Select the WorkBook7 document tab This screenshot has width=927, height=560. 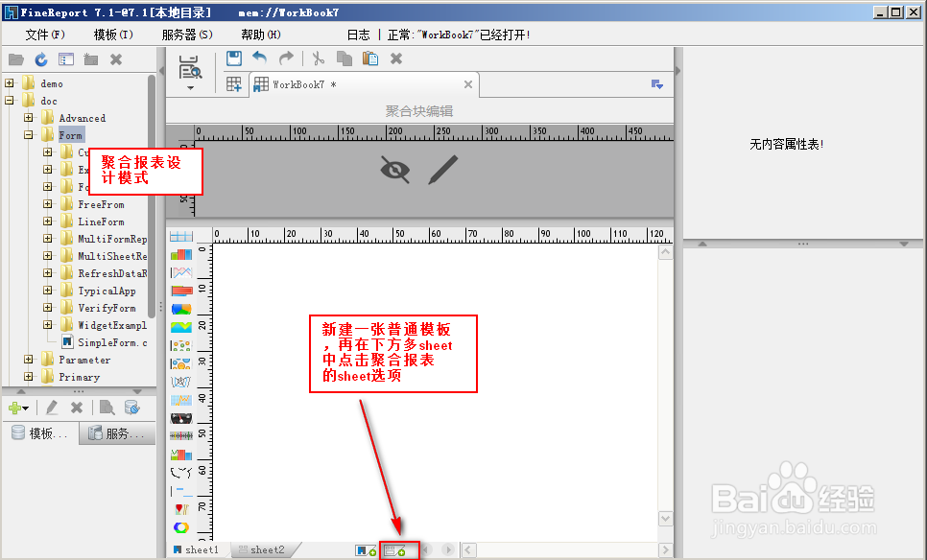pos(364,84)
